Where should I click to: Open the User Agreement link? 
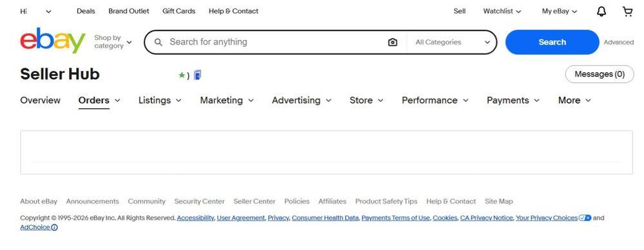pyautogui.click(x=240, y=218)
